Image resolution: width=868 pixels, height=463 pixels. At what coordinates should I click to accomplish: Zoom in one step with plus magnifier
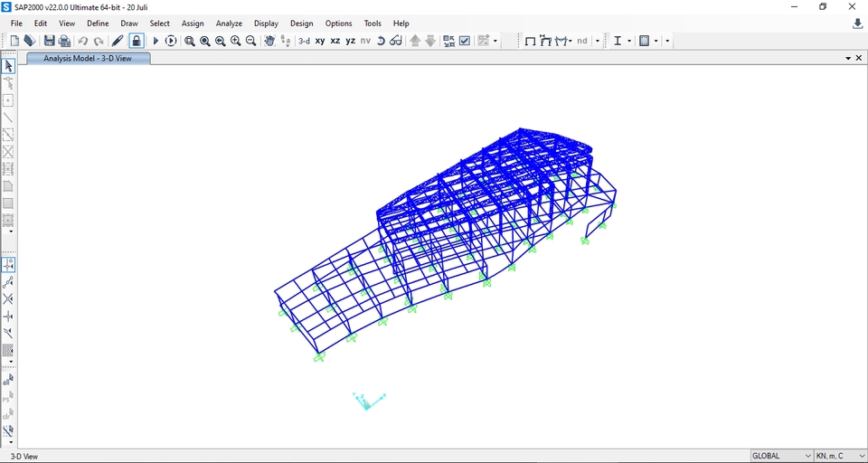235,41
